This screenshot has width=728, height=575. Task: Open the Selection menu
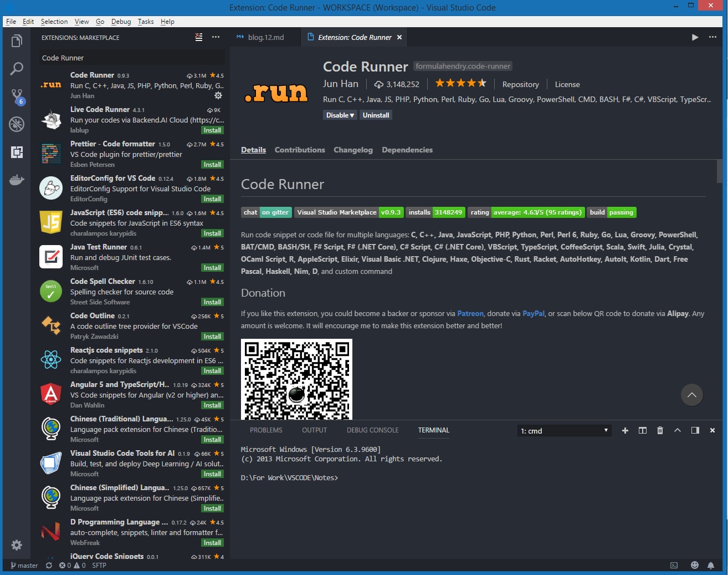tap(54, 22)
